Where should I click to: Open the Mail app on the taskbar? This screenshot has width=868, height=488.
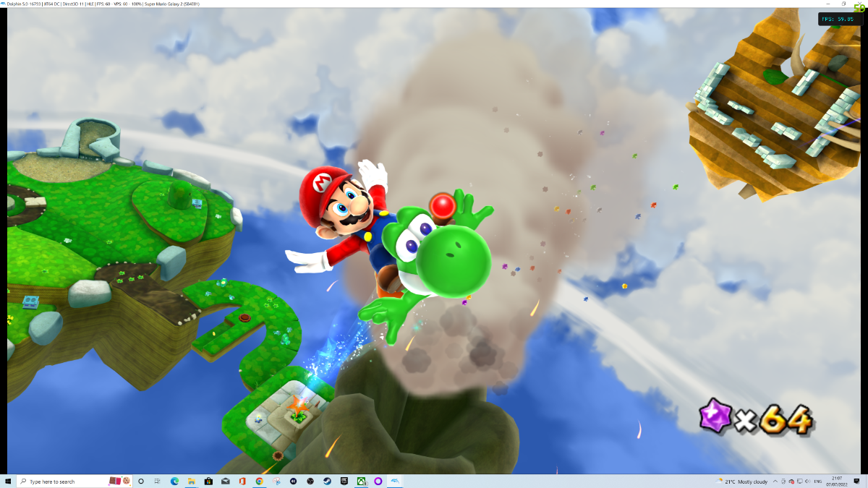click(x=226, y=481)
